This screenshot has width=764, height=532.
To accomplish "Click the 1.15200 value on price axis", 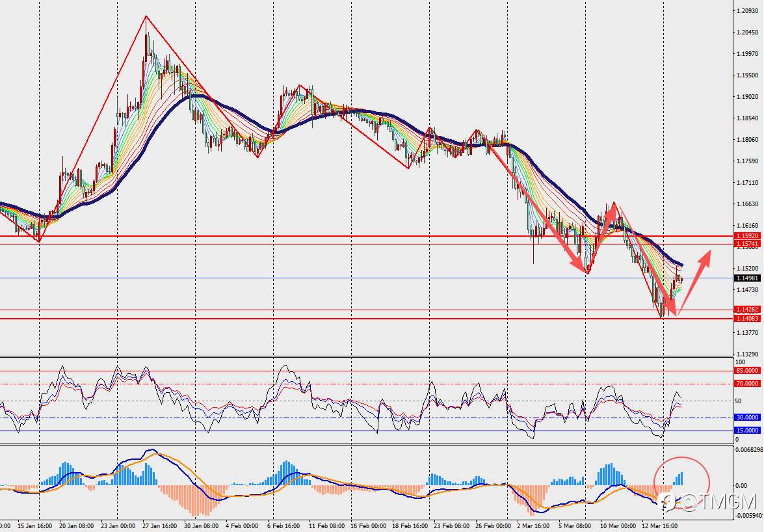I will 748,269.
